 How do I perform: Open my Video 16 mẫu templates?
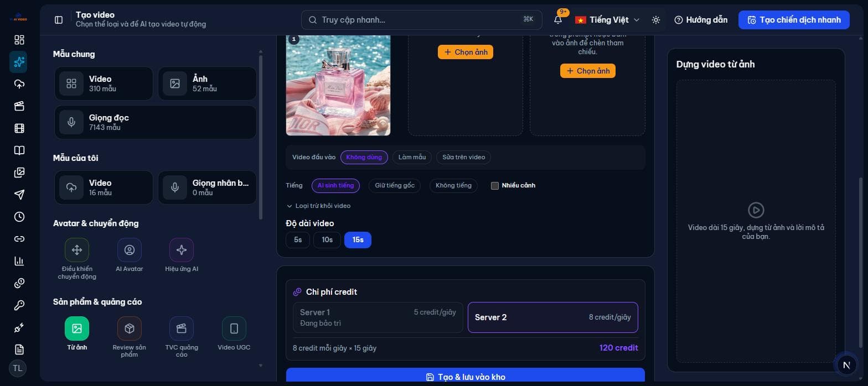[x=104, y=187]
